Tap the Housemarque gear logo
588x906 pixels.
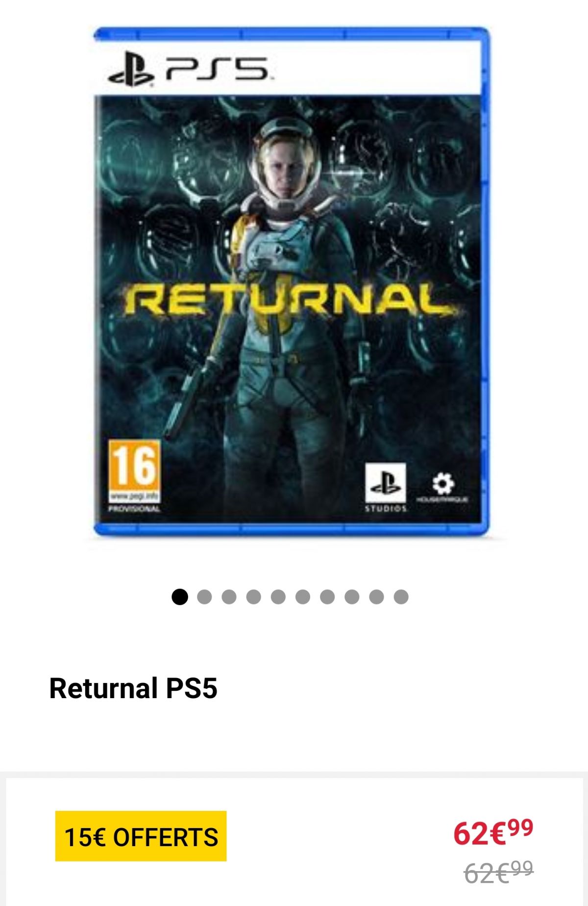[443, 487]
